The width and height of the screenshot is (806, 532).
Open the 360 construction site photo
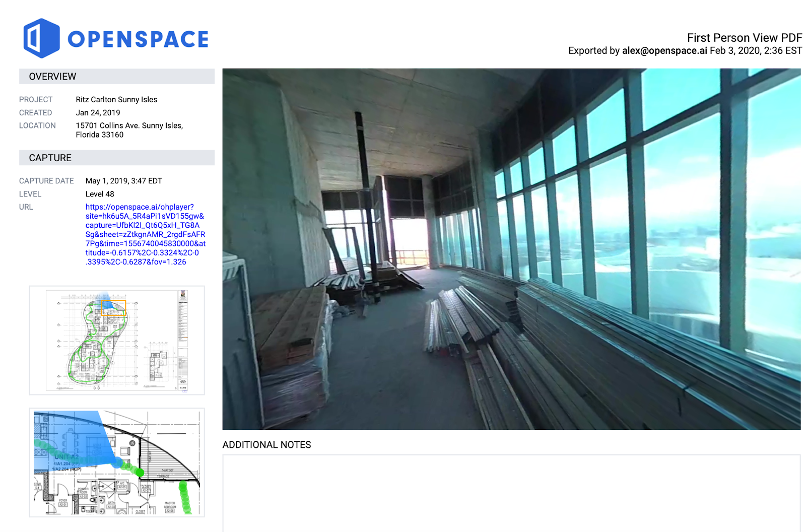point(511,249)
